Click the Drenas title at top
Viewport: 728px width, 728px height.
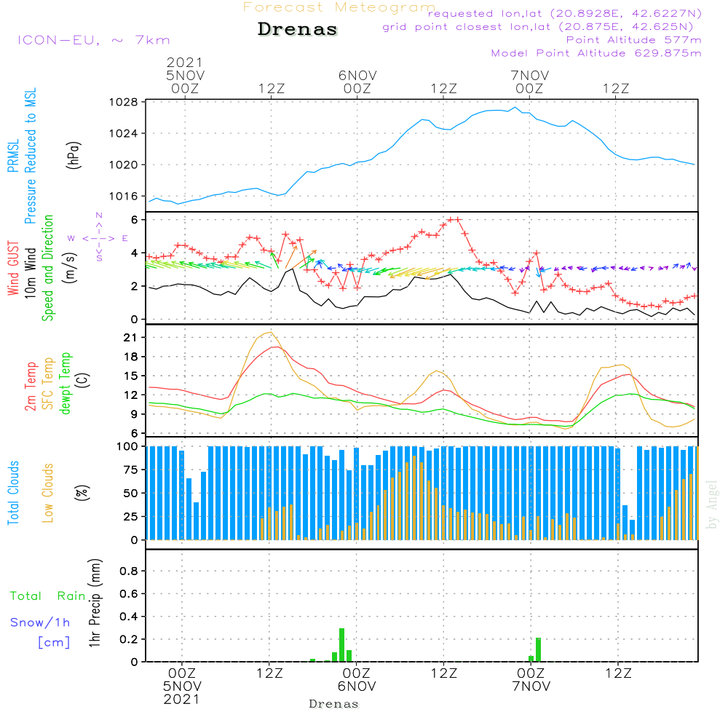pos(298,29)
